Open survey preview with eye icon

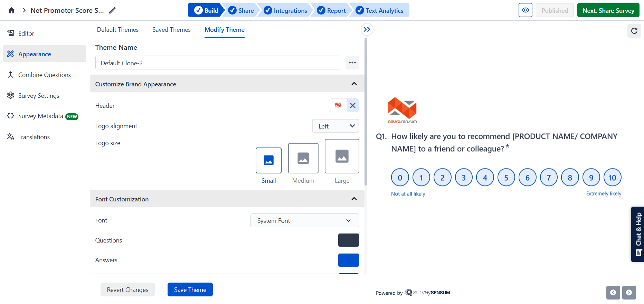coord(525,10)
